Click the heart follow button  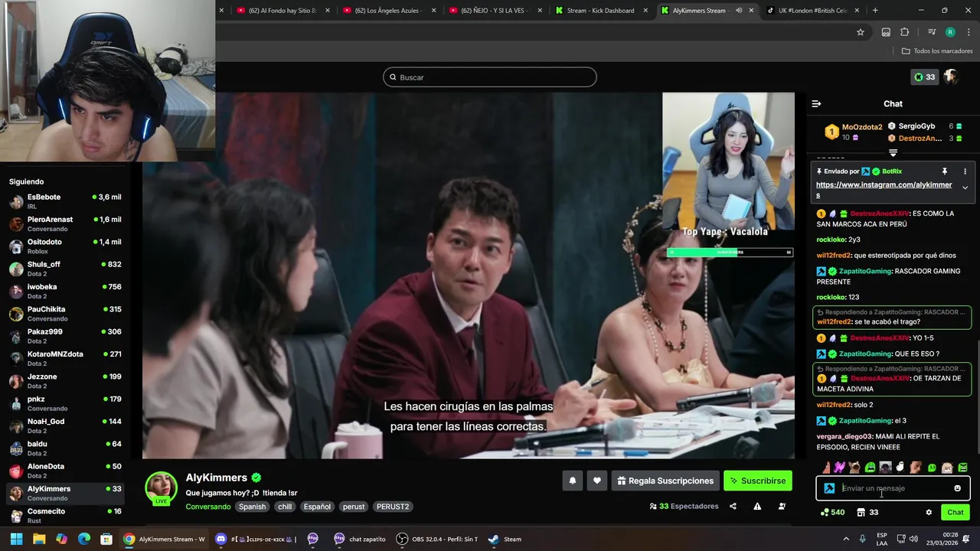click(597, 481)
